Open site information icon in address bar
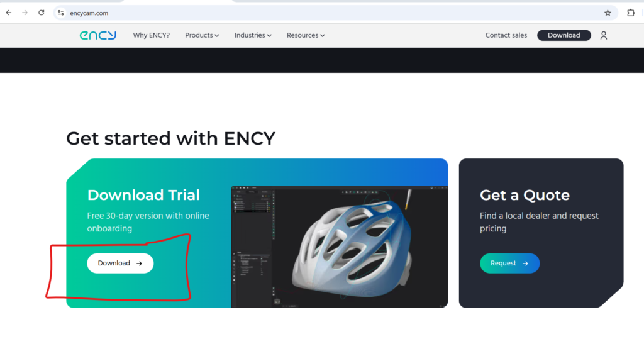Image resolution: width=644 pixels, height=339 pixels. pyautogui.click(x=61, y=13)
